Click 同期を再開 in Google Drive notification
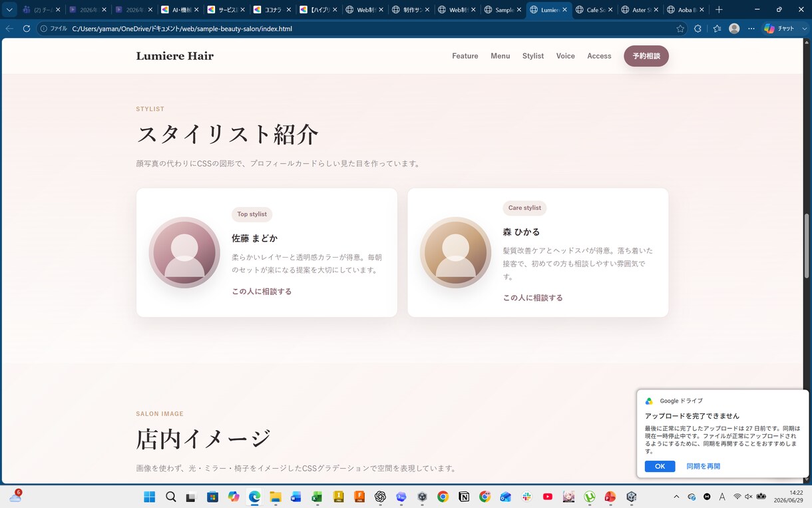This screenshot has width=812, height=508. [704, 466]
